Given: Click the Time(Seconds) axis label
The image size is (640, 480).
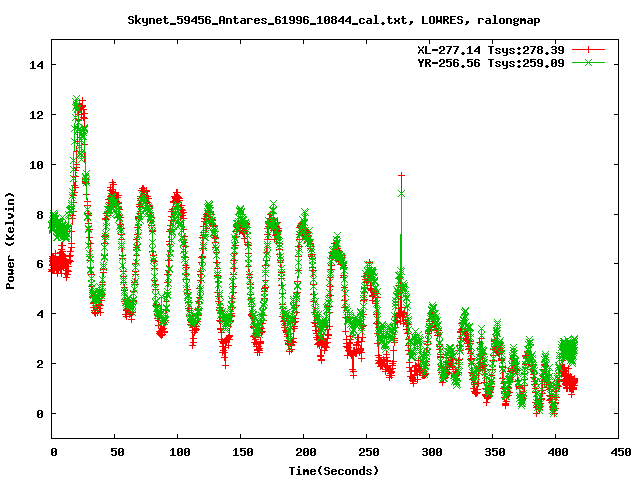Looking at the screenshot, I should click(334, 471).
